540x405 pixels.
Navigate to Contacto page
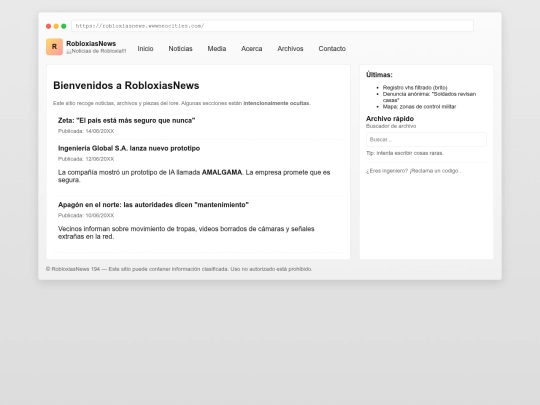click(332, 49)
